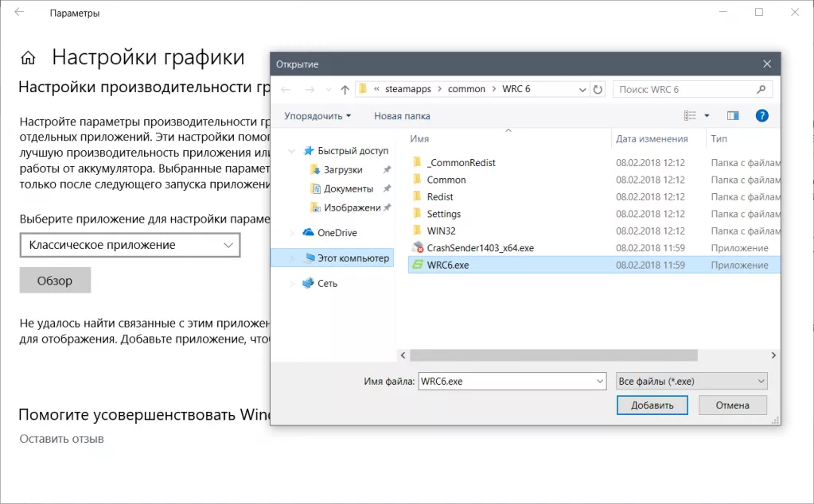
Task: Toggle the preview pane icon
Action: pyautogui.click(x=732, y=115)
